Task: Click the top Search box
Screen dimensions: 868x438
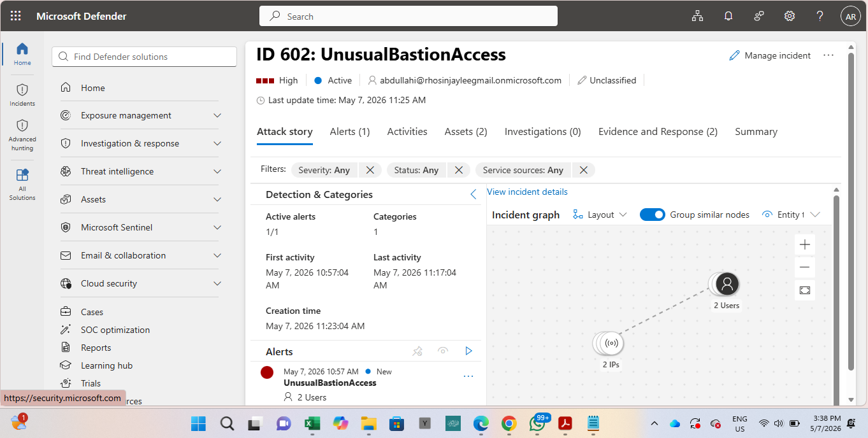Action: (x=409, y=17)
